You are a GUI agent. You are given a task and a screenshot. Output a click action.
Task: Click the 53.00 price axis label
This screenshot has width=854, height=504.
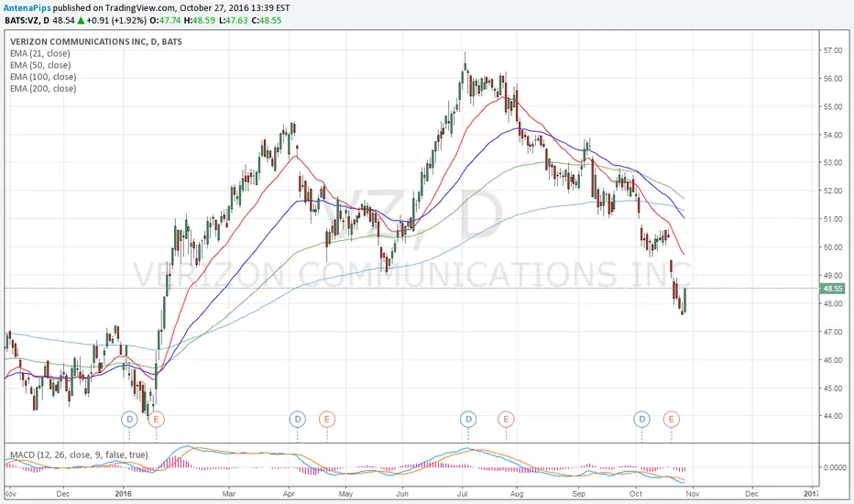pos(833,162)
